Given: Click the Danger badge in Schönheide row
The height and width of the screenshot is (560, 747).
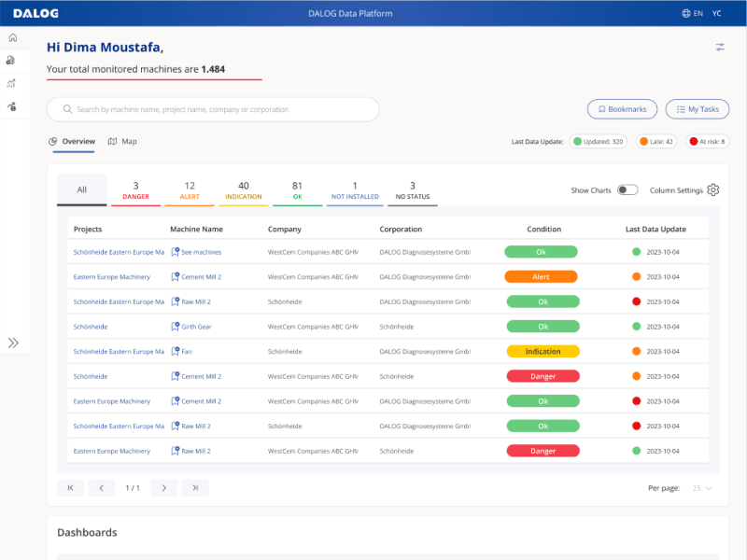Looking at the screenshot, I should [x=543, y=376].
